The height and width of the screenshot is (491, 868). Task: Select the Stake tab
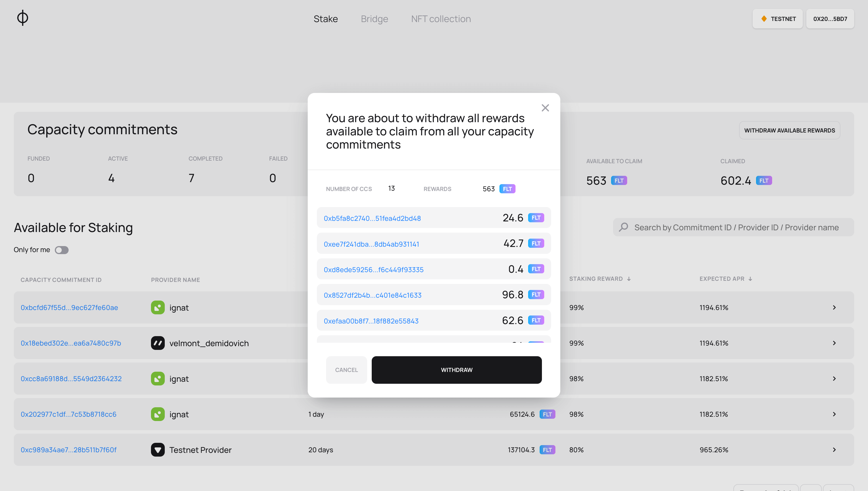[325, 18]
